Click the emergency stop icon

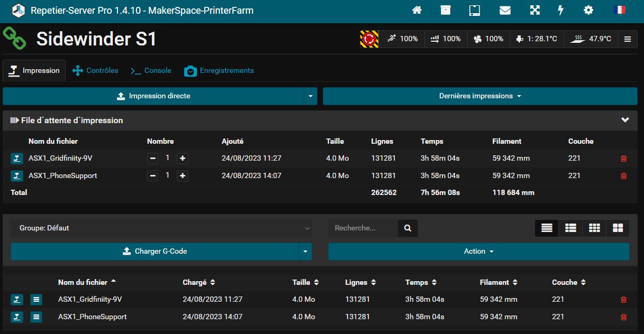369,39
